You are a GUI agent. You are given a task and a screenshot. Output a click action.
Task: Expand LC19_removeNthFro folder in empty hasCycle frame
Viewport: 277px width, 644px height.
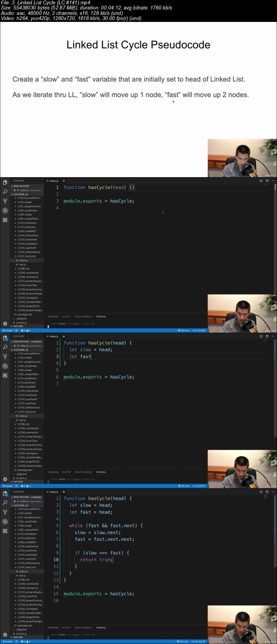(27, 198)
